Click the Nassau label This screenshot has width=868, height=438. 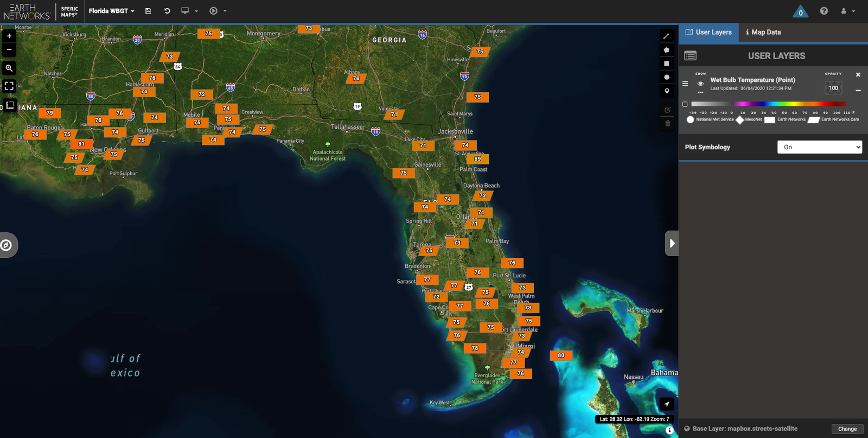point(634,377)
